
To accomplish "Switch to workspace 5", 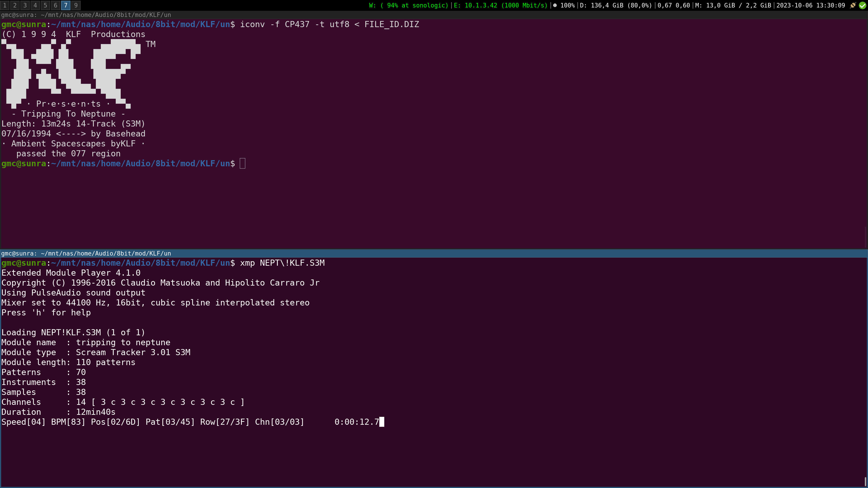I will click(45, 5).
